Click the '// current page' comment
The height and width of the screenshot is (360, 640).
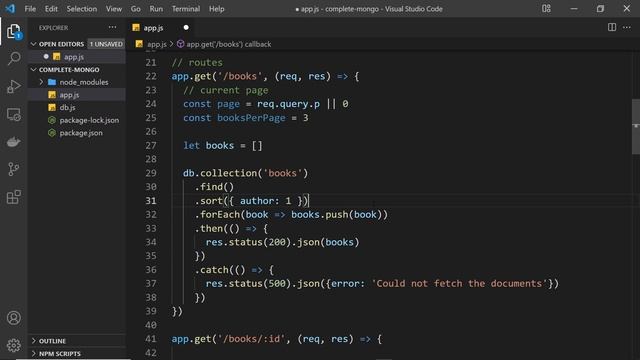226,90
